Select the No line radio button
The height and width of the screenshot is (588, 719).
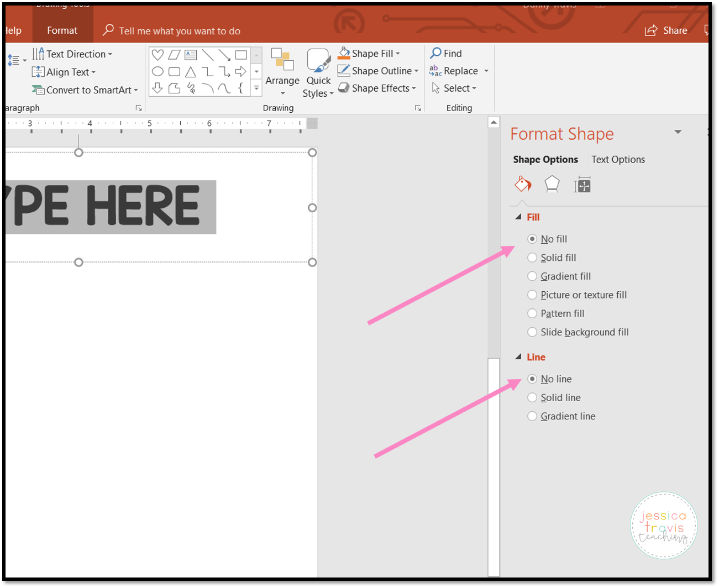[532, 379]
